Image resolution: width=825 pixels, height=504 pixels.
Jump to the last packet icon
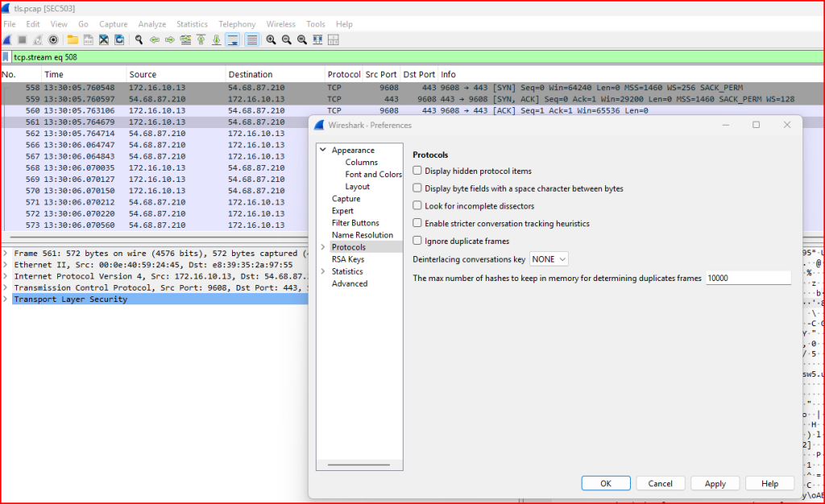pos(216,40)
